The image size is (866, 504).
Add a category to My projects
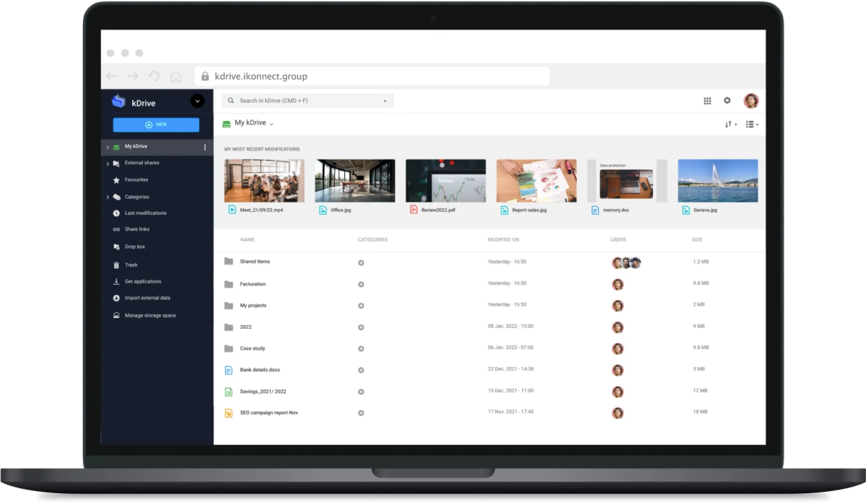361,306
